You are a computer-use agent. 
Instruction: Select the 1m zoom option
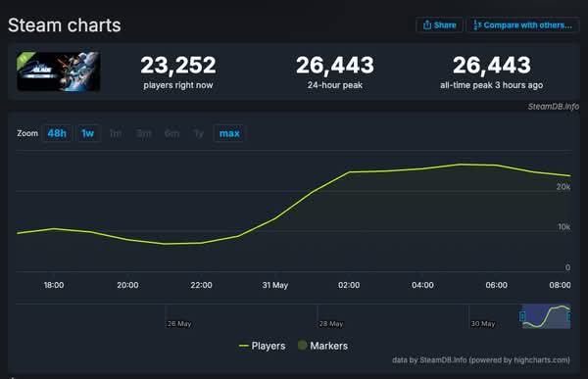116,133
